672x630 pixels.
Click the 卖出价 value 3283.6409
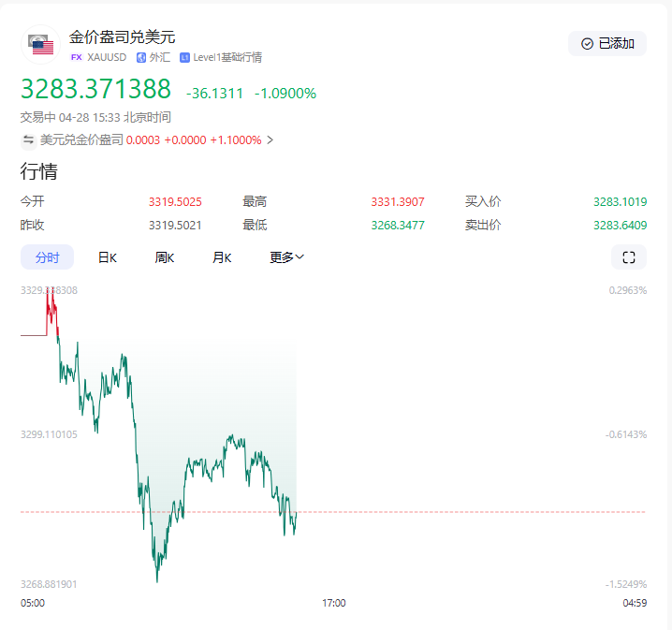[x=621, y=226]
